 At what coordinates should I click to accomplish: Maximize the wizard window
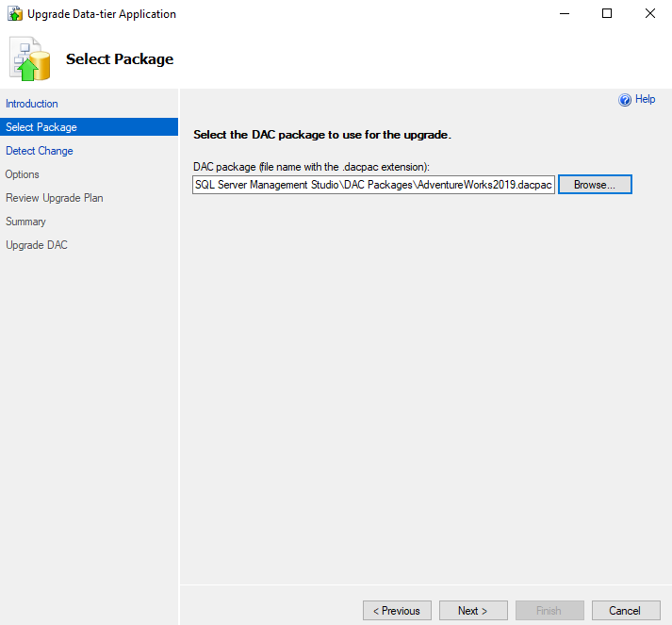pyautogui.click(x=607, y=13)
